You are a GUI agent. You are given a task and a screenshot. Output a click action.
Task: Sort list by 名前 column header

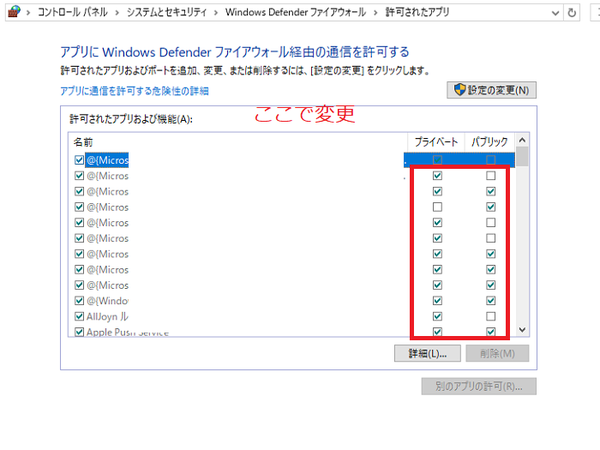pyautogui.click(x=238, y=142)
